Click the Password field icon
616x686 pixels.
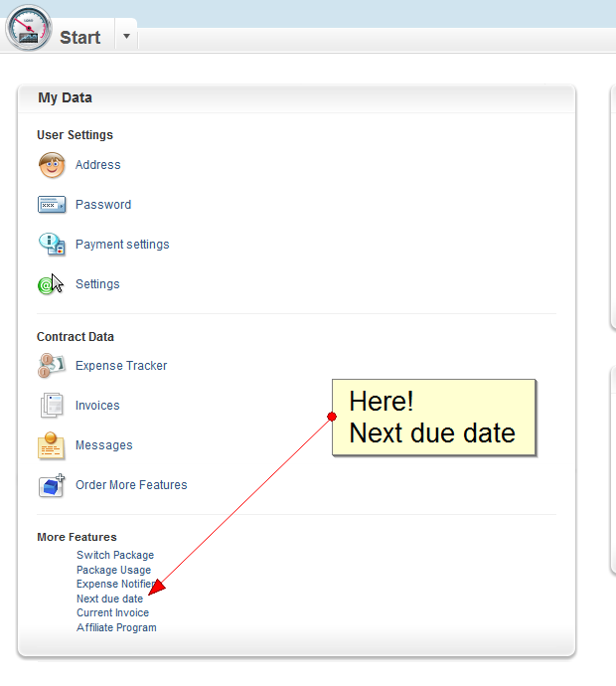pos(52,205)
